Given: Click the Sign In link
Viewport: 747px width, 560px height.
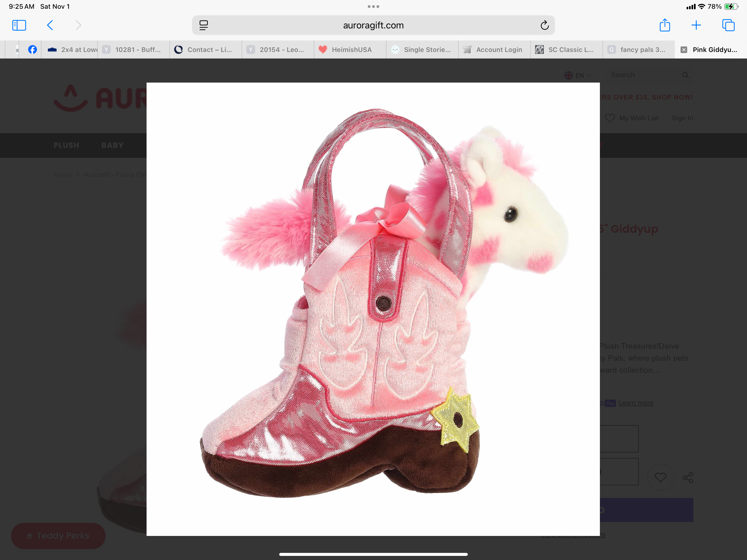Looking at the screenshot, I should [x=682, y=118].
